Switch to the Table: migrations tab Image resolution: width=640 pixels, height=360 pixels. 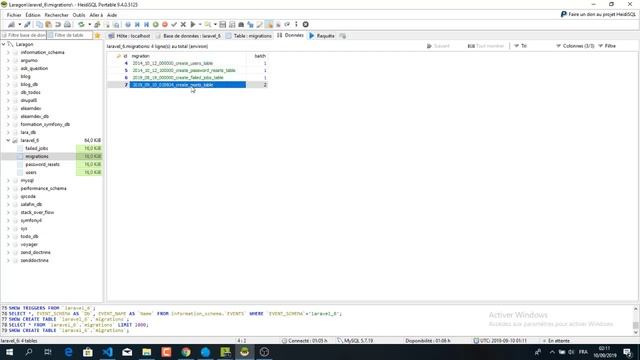click(x=249, y=36)
